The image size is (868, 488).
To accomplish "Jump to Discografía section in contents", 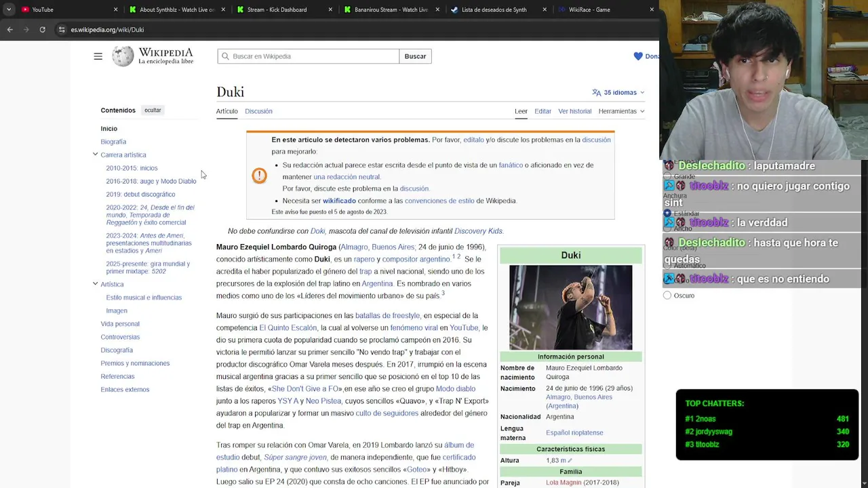I will (117, 350).
